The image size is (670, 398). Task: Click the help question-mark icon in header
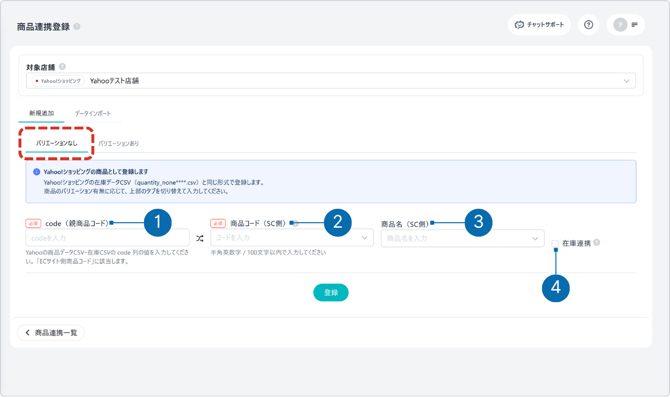click(588, 25)
